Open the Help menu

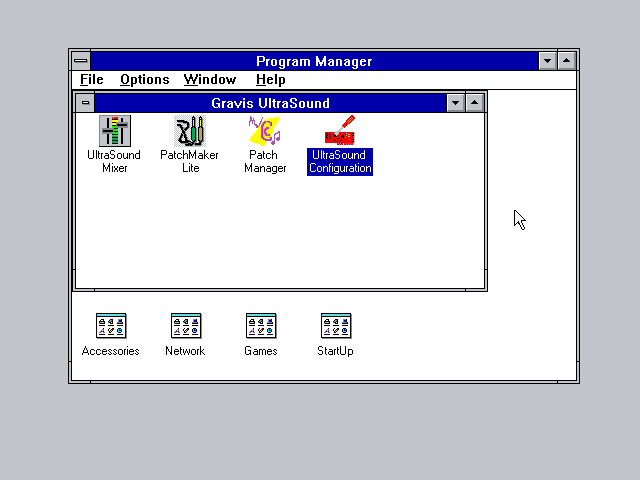271,80
